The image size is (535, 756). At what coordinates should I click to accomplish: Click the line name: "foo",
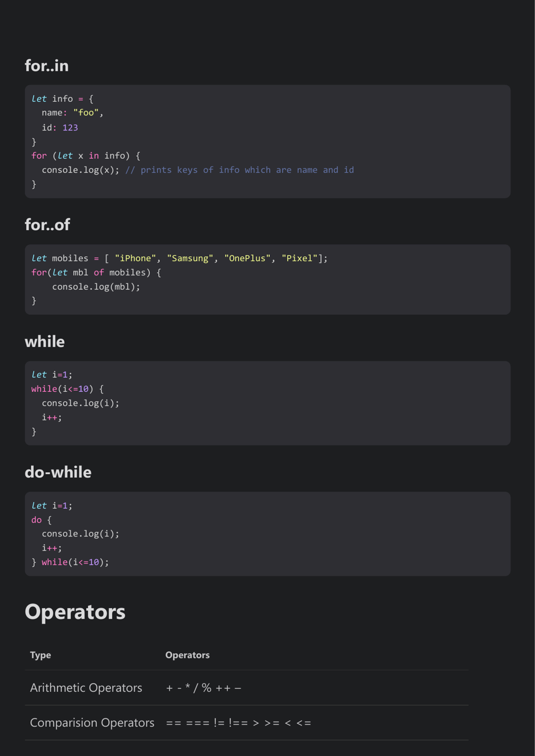[73, 113]
